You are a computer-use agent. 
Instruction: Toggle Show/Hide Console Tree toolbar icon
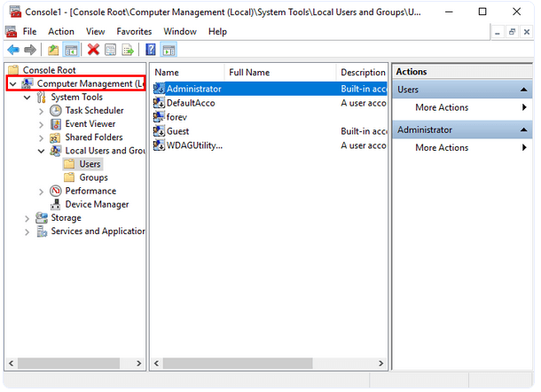tap(70, 50)
